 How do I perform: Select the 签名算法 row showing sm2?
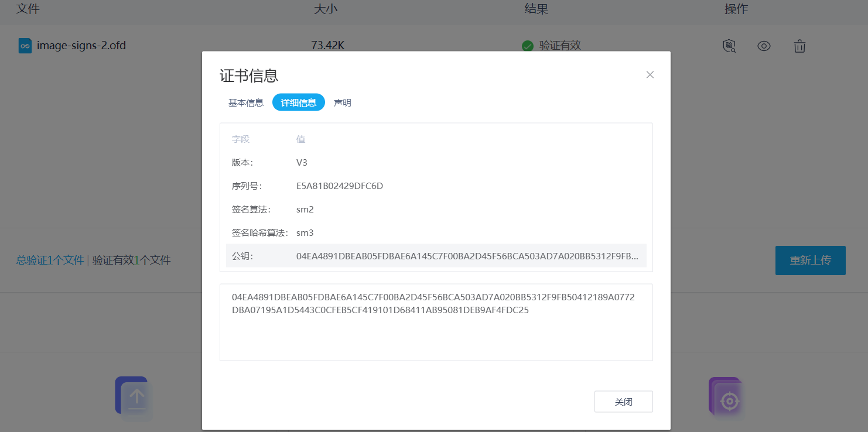click(436, 210)
